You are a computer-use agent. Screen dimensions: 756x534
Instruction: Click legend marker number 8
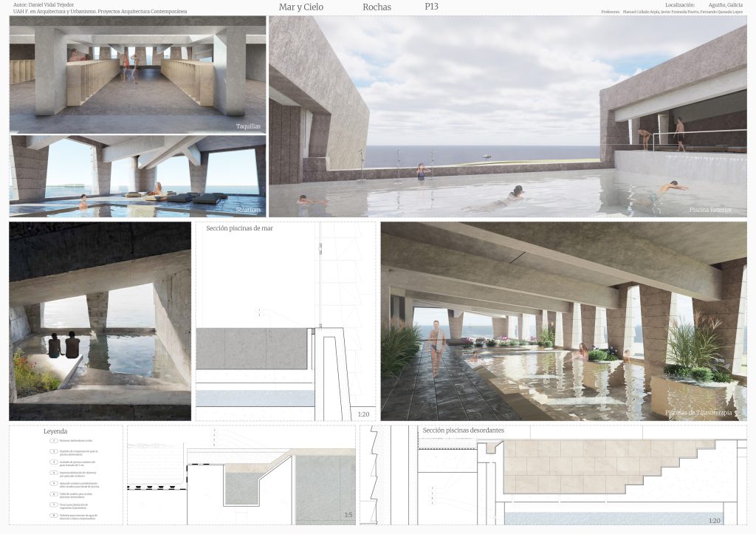[x=53, y=516]
